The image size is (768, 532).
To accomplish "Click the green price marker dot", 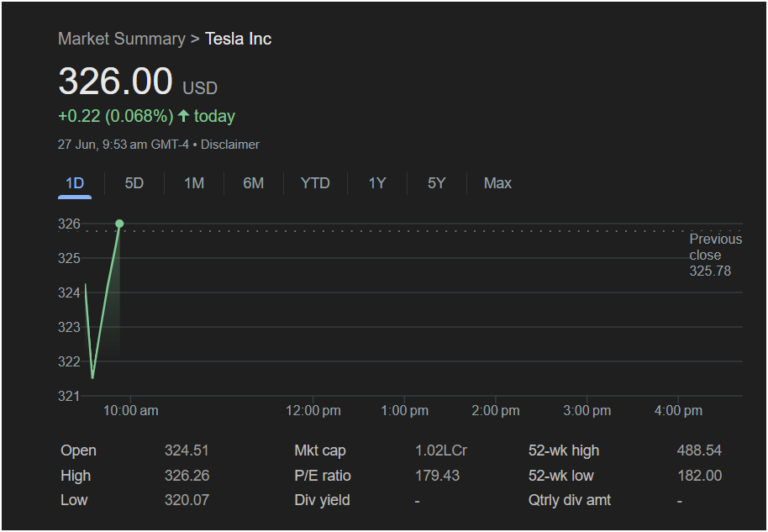I will coord(119,224).
